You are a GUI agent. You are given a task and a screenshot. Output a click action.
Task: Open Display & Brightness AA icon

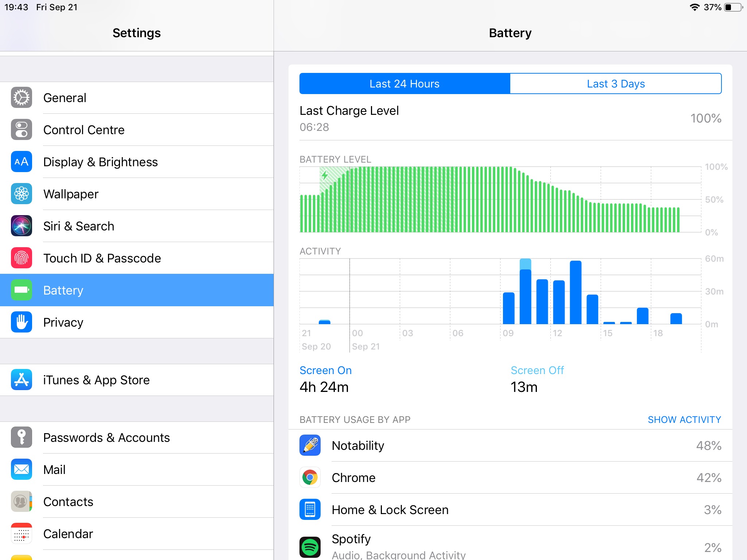pyautogui.click(x=22, y=162)
